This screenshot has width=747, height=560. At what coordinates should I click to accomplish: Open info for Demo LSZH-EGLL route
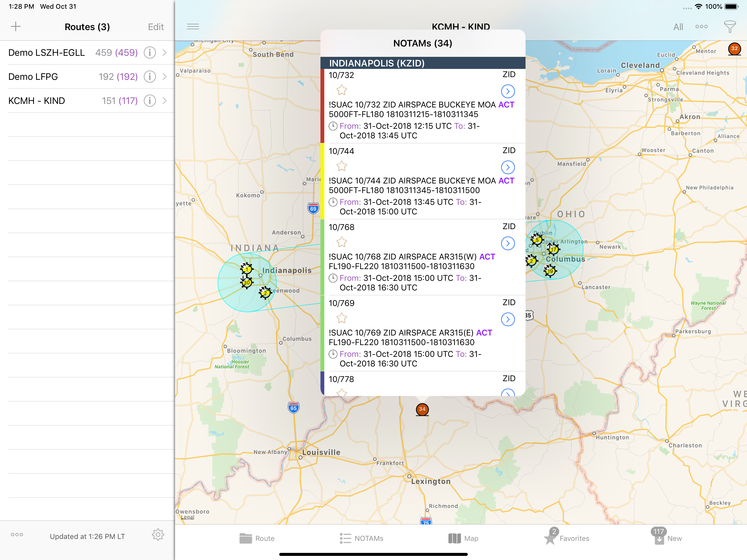click(x=150, y=53)
